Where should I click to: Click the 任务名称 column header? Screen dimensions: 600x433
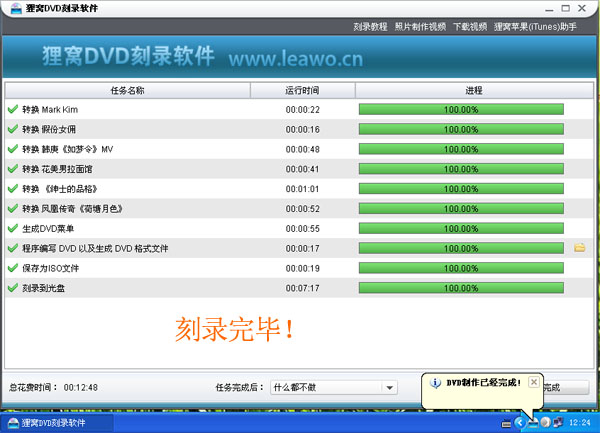[128, 91]
